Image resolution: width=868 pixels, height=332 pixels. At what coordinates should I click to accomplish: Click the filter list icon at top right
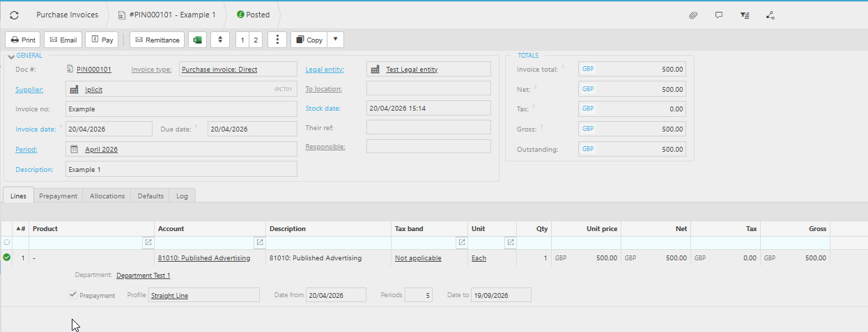click(745, 15)
